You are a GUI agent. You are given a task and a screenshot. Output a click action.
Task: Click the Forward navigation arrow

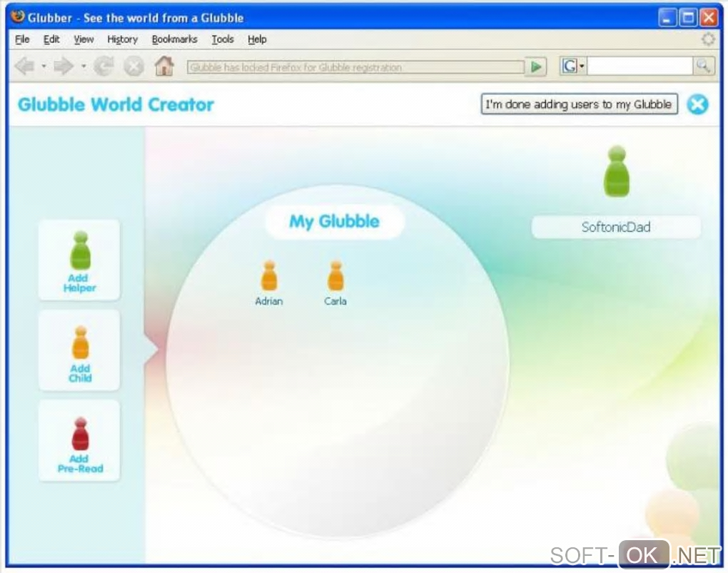pyautogui.click(x=63, y=66)
